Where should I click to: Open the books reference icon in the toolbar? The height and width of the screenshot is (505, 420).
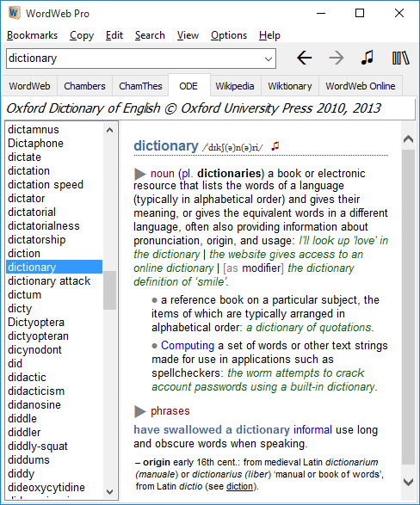click(x=400, y=58)
